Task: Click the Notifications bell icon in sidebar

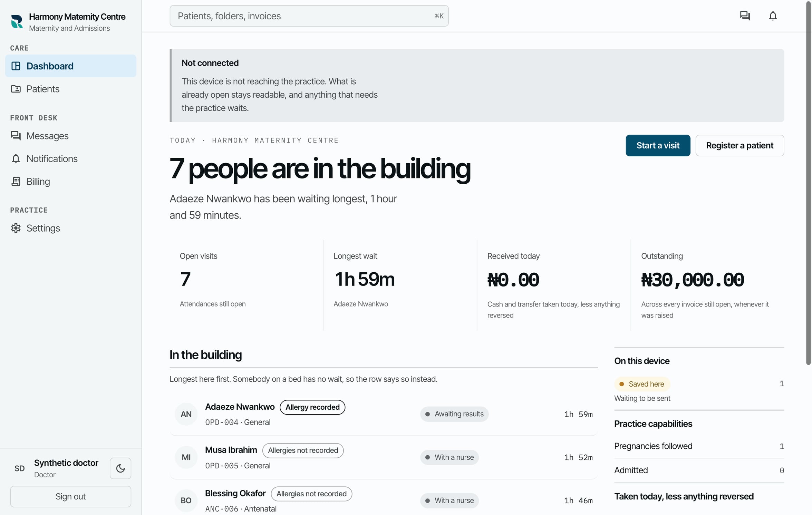Action: [x=16, y=159]
